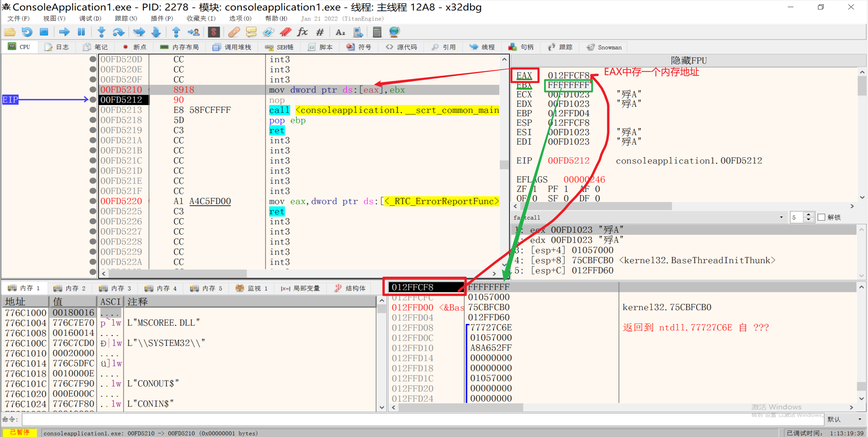Open the fastcall calling convention dropdown

pos(781,217)
